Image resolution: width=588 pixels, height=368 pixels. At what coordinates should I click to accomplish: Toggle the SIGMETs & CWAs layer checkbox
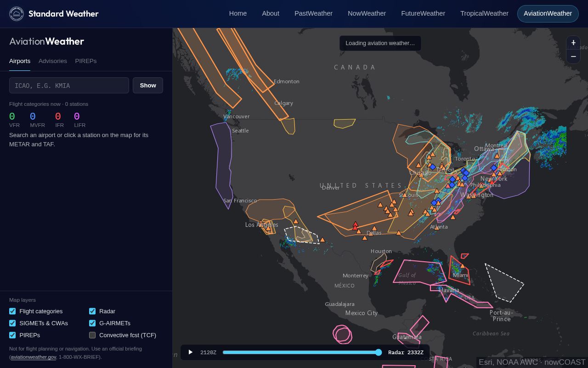coord(12,323)
